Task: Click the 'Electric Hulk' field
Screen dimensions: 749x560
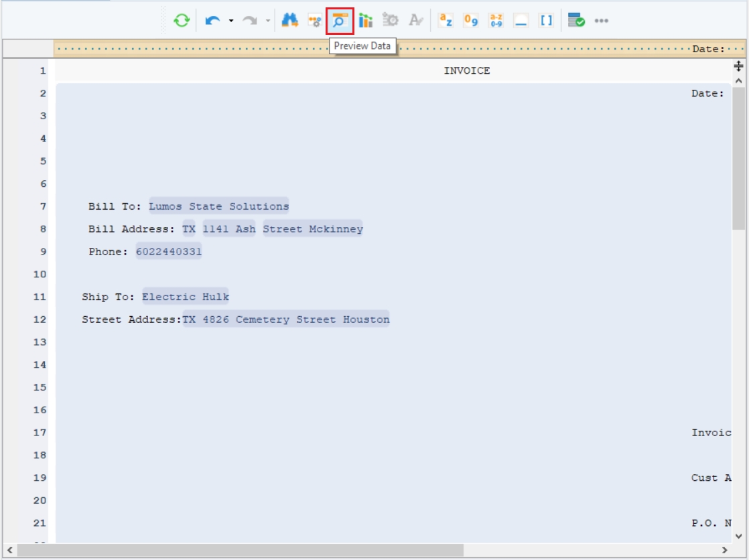Action: coord(186,297)
